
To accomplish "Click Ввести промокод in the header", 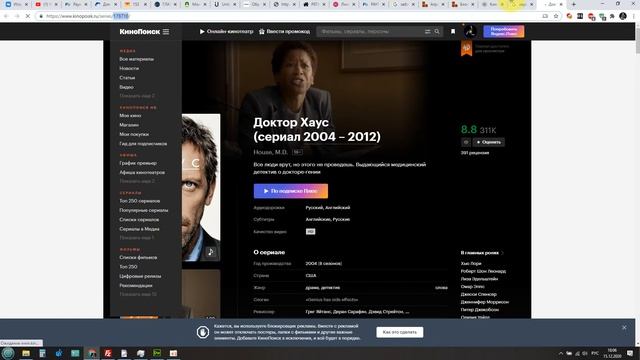I will [x=284, y=31].
